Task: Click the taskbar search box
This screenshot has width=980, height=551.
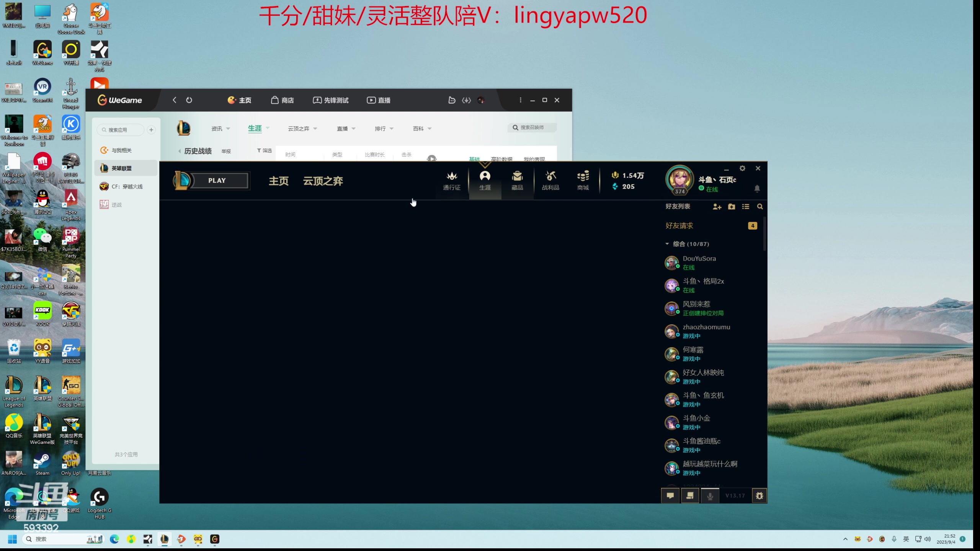Action: [x=64, y=539]
